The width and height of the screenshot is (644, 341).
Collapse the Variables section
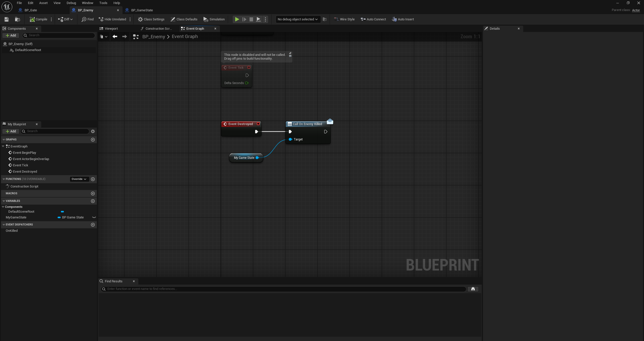[x=4, y=201]
